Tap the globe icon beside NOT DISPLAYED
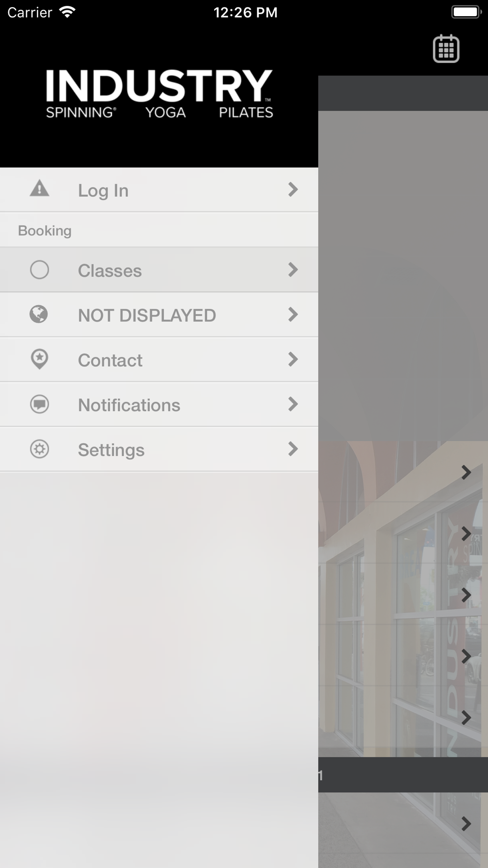 tap(39, 314)
